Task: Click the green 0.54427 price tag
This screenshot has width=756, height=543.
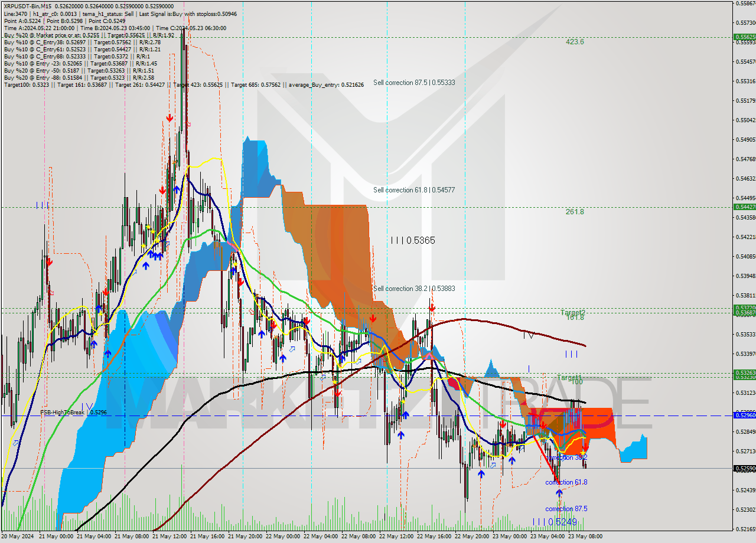Action: [x=744, y=207]
